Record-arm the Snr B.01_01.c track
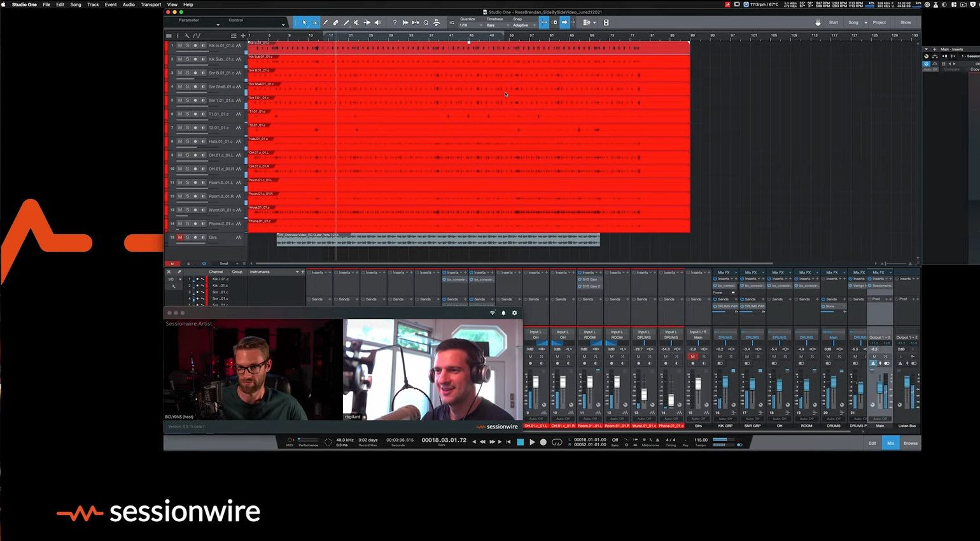This screenshot has width=980, height=541. [x=195, y=73]
